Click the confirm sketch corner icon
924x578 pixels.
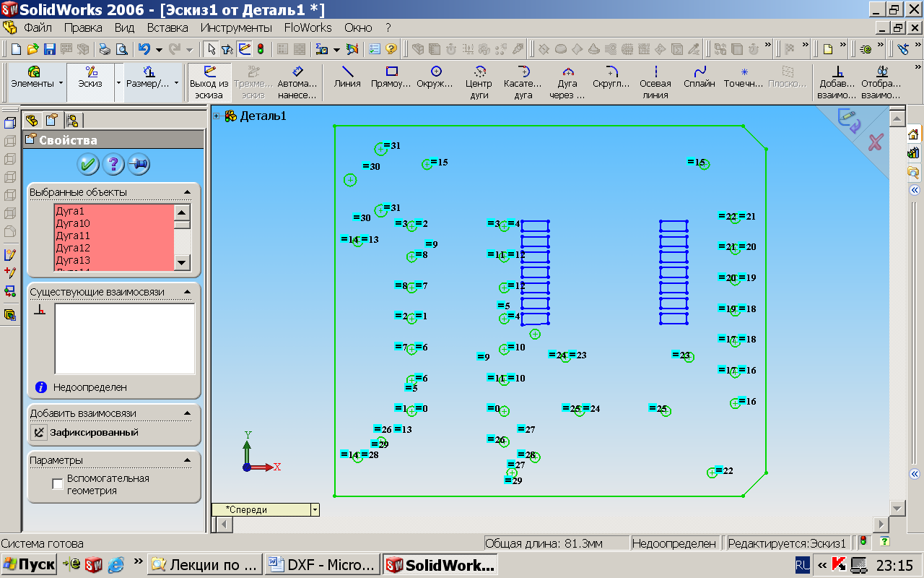850,119
